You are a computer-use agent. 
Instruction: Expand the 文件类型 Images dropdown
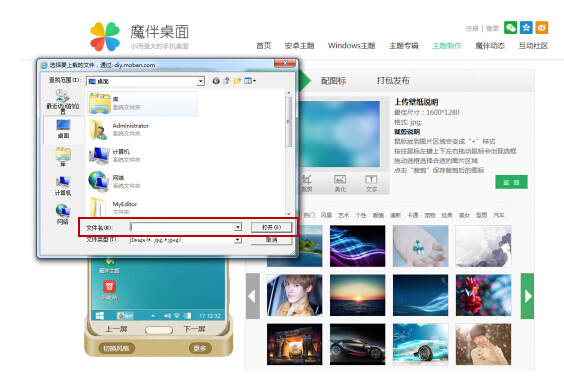pyautogui.click(x=238, y=240)
